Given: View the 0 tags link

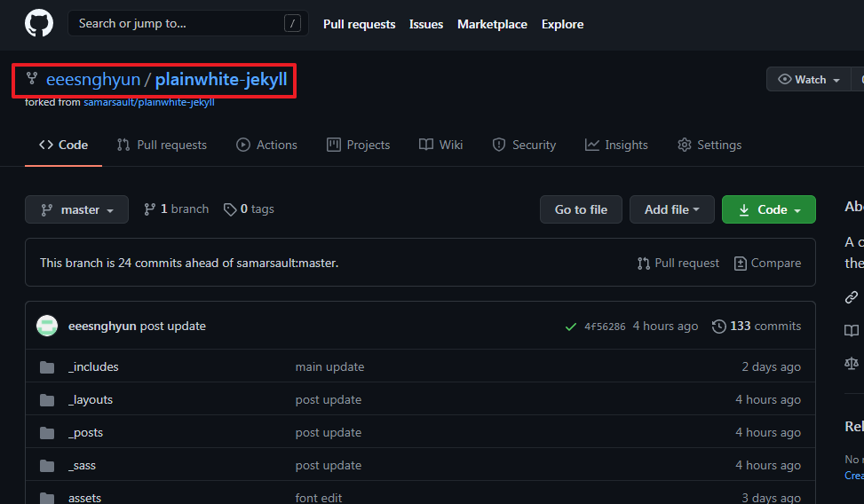Looking at the screenshot, I should coord(249,209).
